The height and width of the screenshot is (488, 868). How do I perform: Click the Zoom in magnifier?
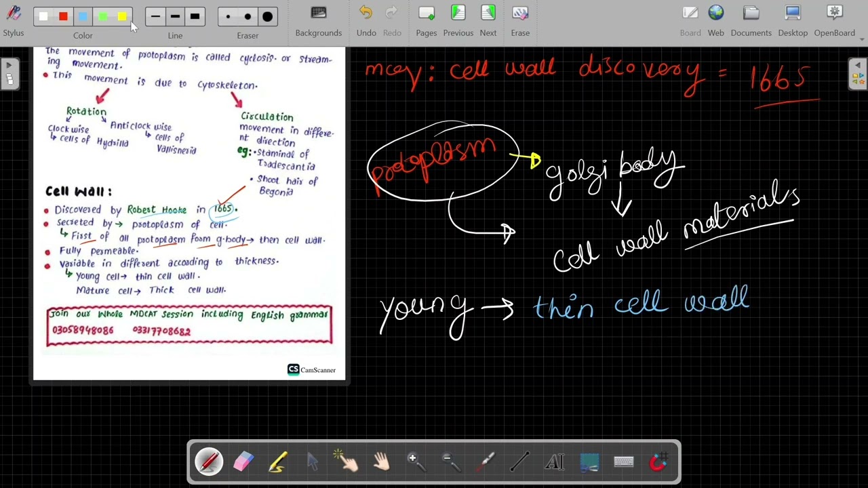pos(416,462)
